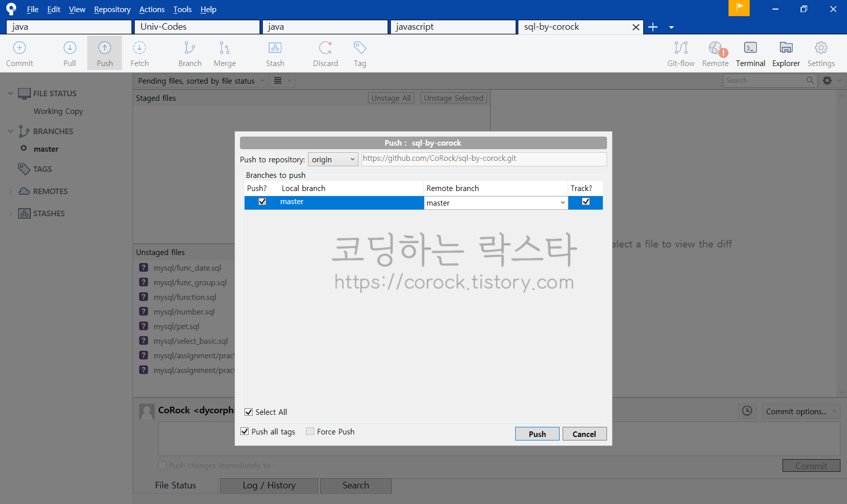This screenshot has width=847, height=504.
Task: Click the gear icon beside search box
Action: 827,80
